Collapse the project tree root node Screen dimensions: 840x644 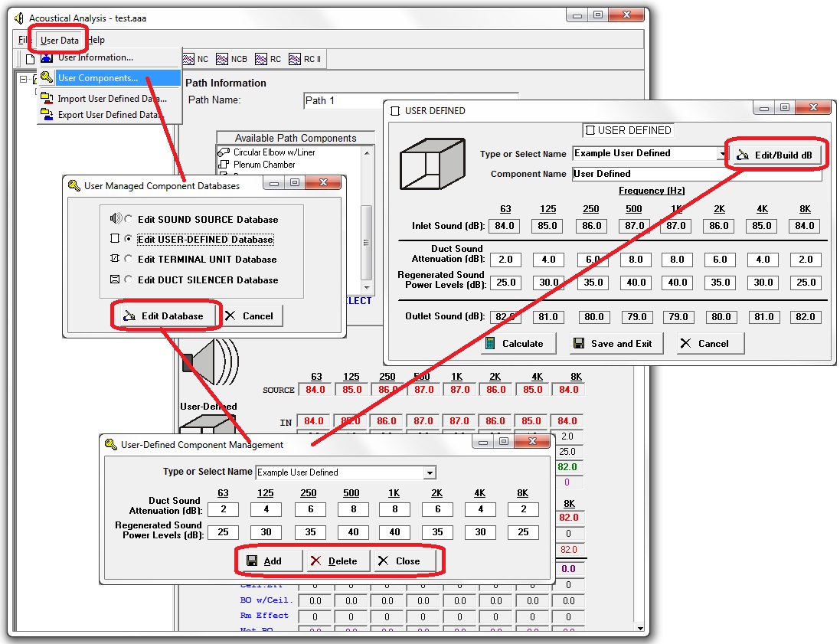point(24,79)
